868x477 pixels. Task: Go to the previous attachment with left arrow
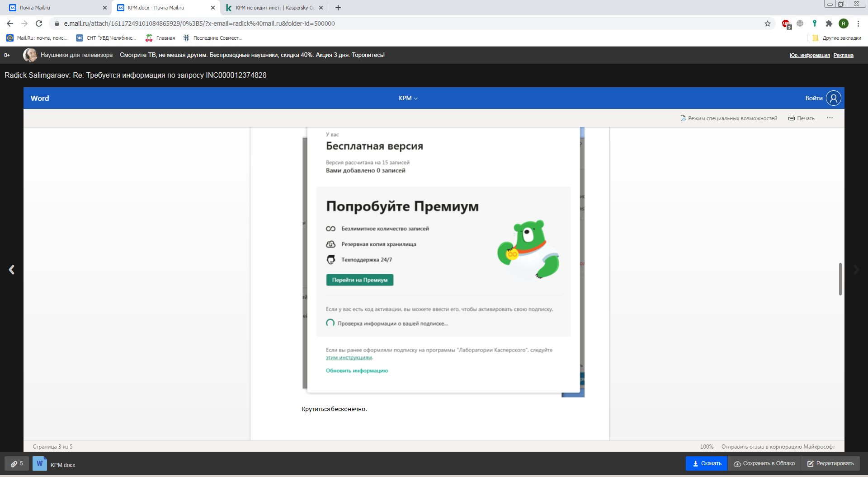click(12, 270)
